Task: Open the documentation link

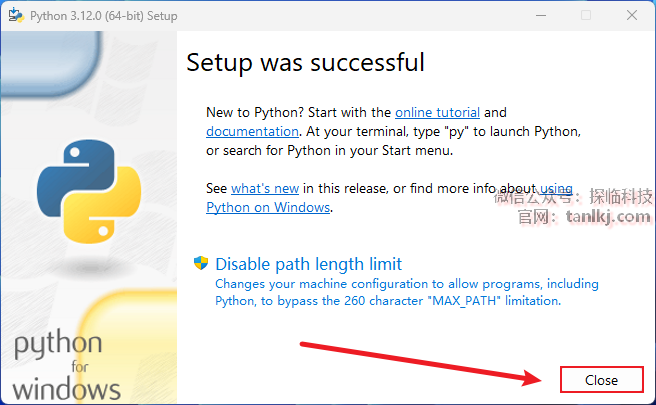Action: click(252, 131)
